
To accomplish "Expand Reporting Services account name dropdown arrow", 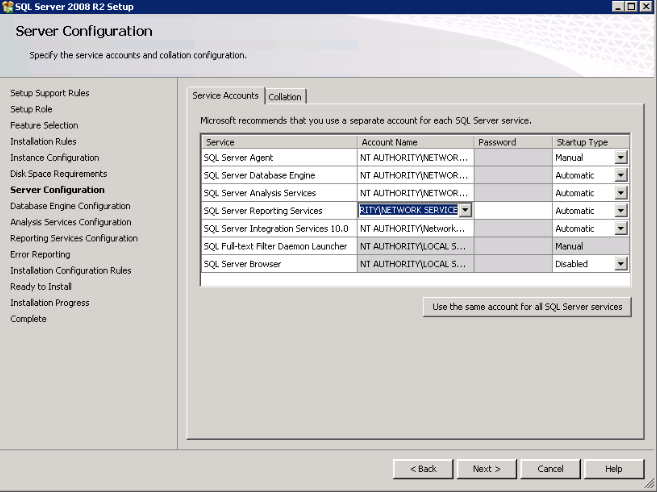I will 465,210.
